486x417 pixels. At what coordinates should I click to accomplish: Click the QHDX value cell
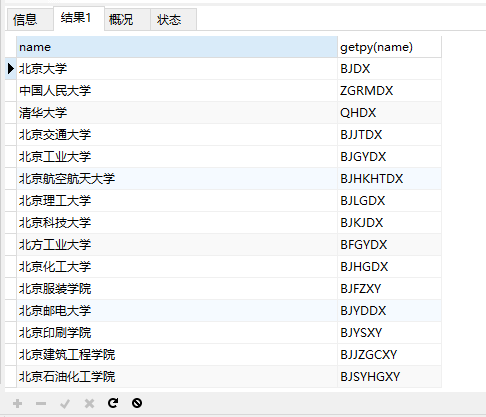pos(389,113)
